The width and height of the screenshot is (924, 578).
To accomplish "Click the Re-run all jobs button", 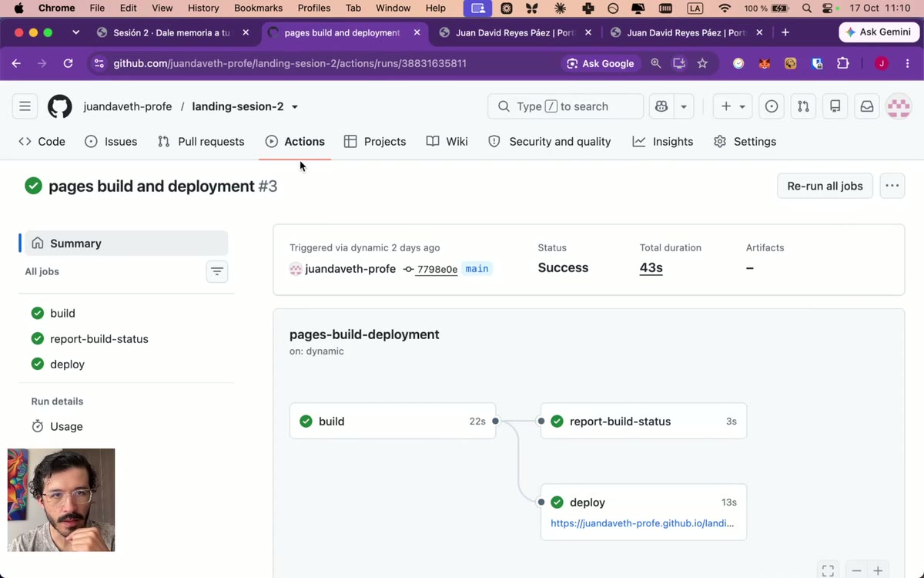I will pos(825,186).
